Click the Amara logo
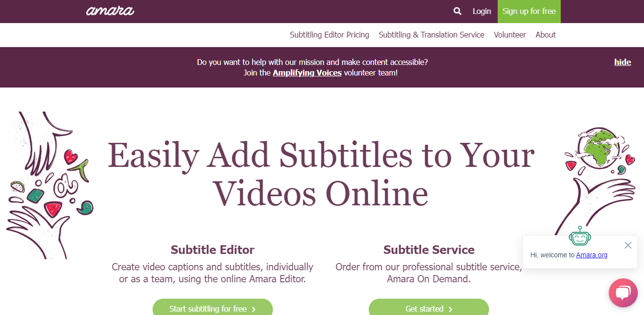 tap(110, 11)
